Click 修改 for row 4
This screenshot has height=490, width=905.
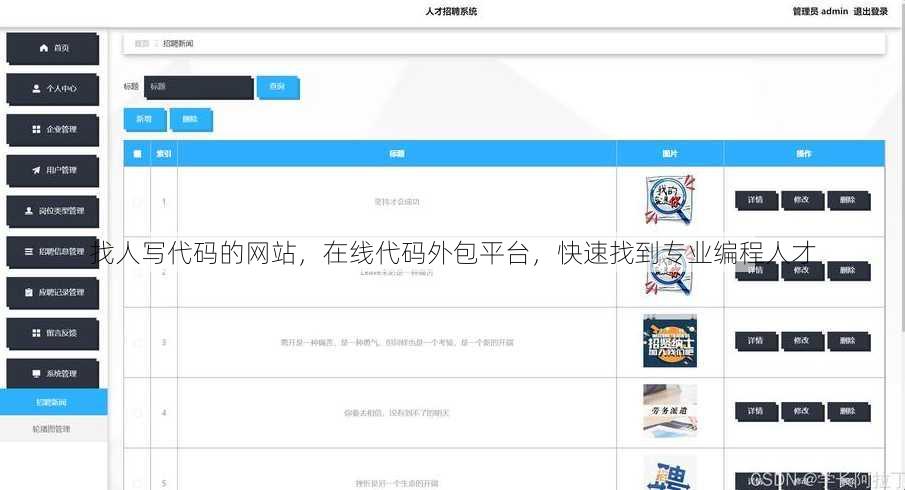pos(802,411)
